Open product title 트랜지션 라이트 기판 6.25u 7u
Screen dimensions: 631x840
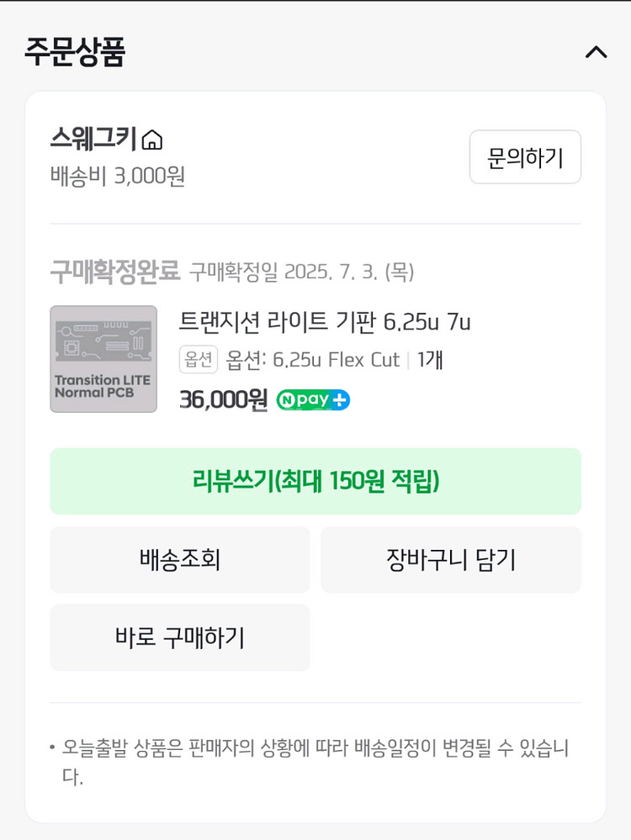(325, 321)
